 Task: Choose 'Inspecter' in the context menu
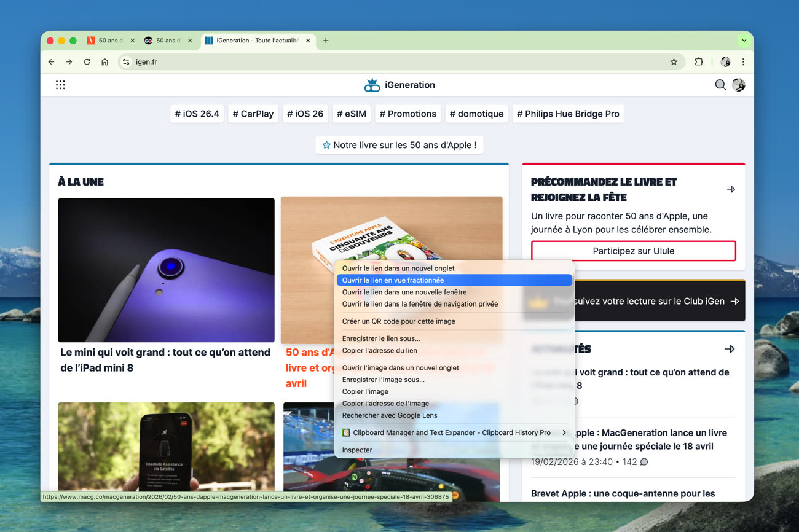[x=357, y=450]
